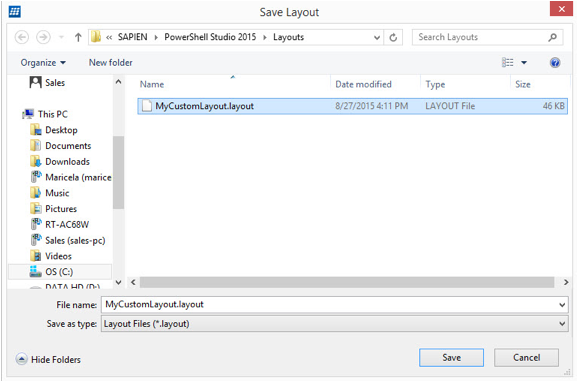
Task: Click the Save Layout window app icon
Action: (14, 11)
